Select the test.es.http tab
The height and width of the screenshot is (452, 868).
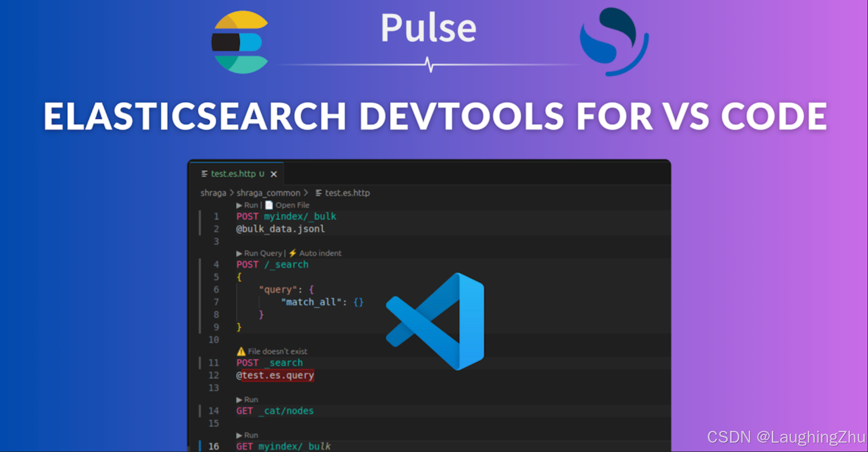point(237,174)
